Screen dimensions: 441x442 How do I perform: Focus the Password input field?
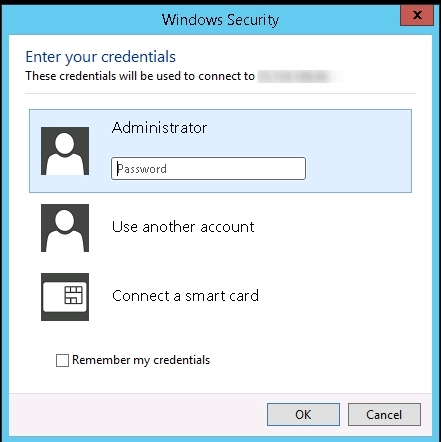click(208, 169)
